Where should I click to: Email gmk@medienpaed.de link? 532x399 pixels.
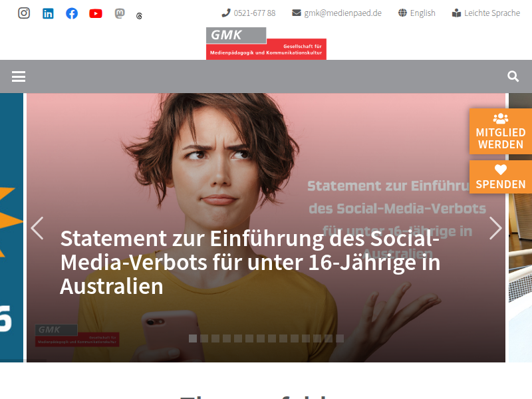336,13
